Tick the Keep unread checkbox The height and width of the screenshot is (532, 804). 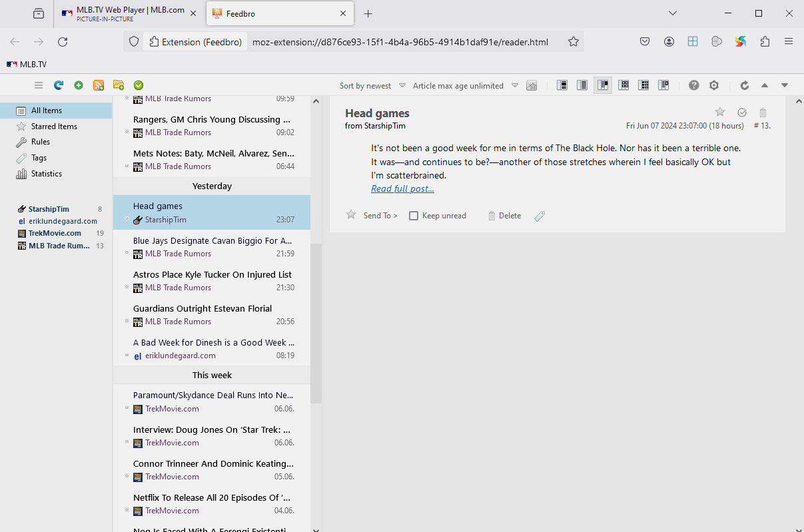click(x=414, y=216)
